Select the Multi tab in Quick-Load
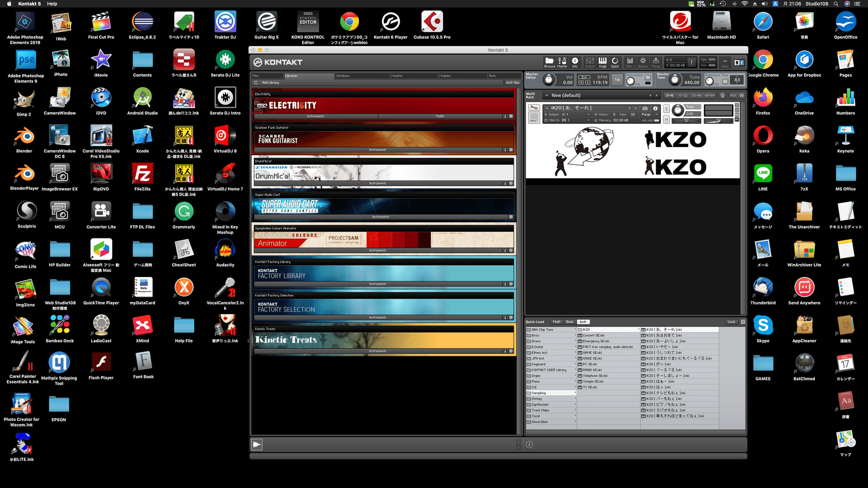 point(557,322)
